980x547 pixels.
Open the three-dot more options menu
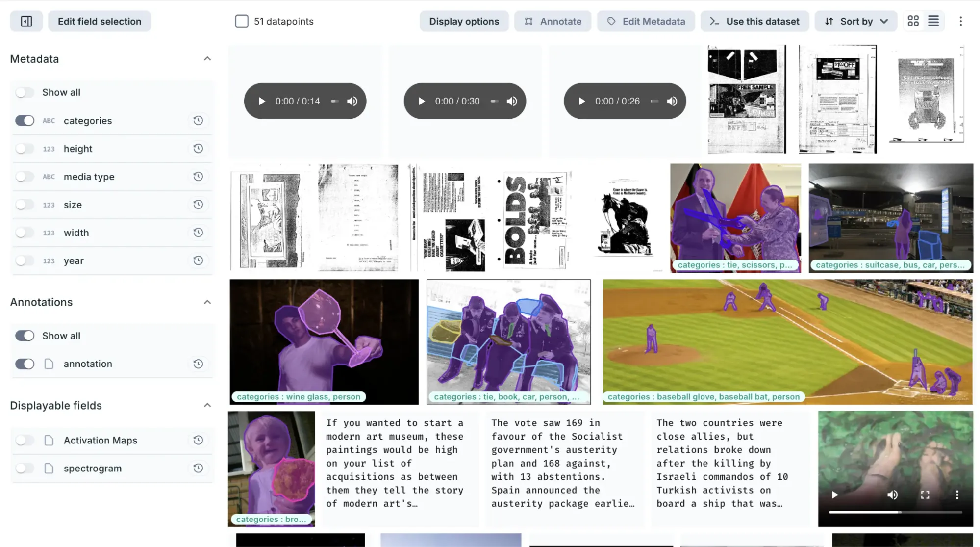(960, 21)
